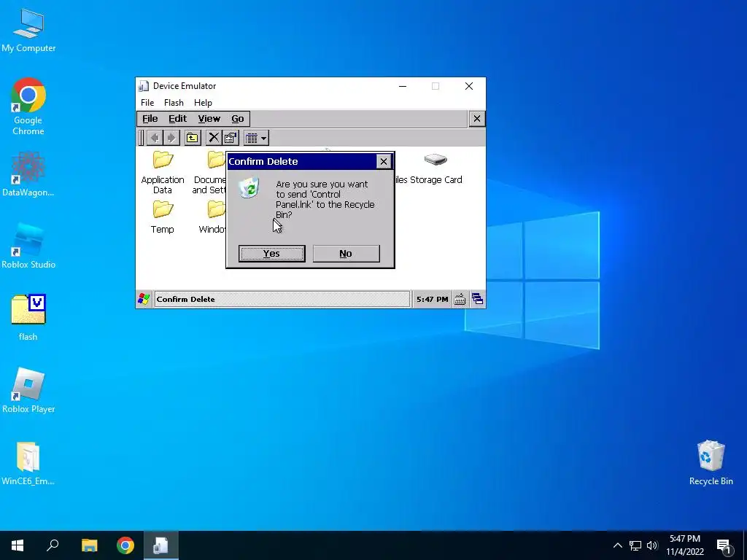Click the CE show desktop icon
This screenshot has height=560, width=747.
(477, 299)
